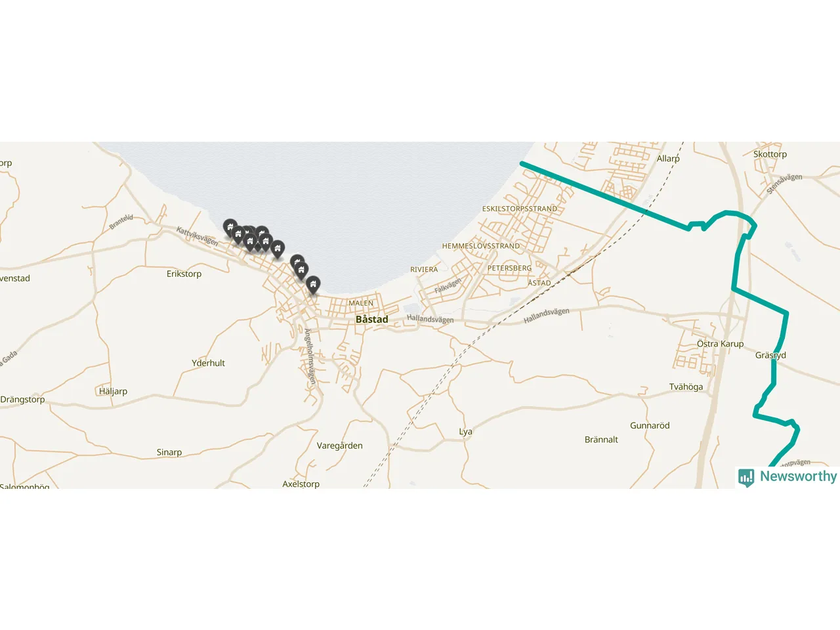This screenshot has height=630, width=840.
Task: Select the Yderhult place name
Action: click(208, 363)
